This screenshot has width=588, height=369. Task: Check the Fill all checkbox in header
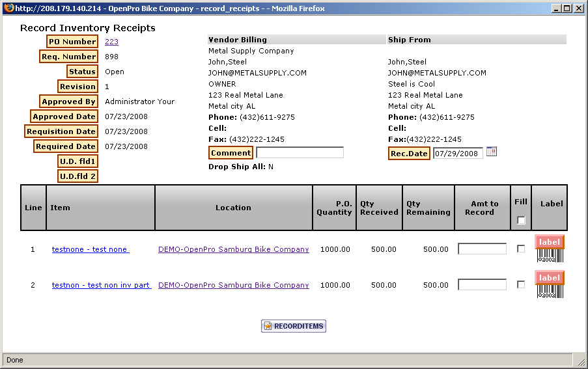point(521,220)
